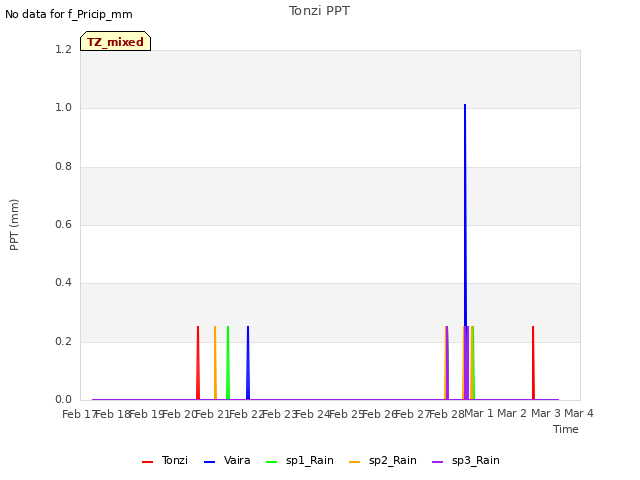Screen dimensions: 640x480
Task: Click the Mar 3 x-axis tick label
Action: tap(546, 413)
